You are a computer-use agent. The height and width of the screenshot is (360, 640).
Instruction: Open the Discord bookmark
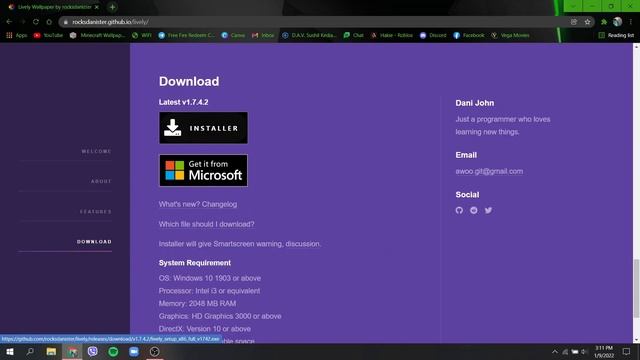point(433,36)
